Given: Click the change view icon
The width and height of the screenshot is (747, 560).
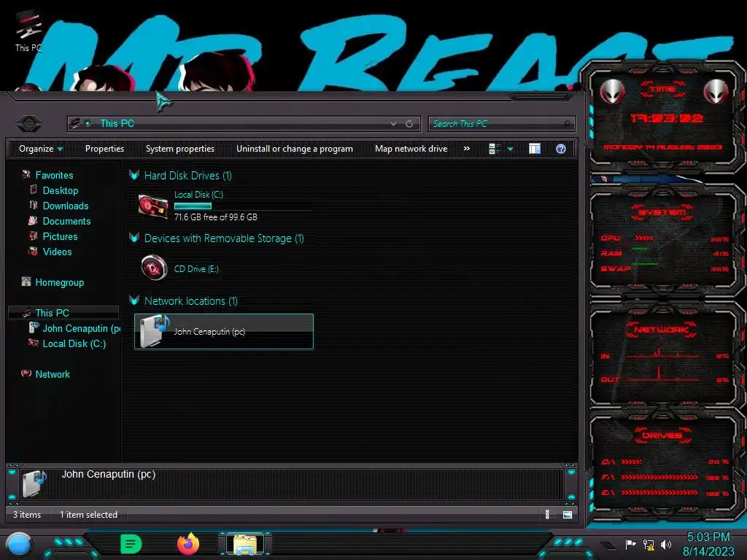Looking at the screenshot, I should tap(494, 149).
